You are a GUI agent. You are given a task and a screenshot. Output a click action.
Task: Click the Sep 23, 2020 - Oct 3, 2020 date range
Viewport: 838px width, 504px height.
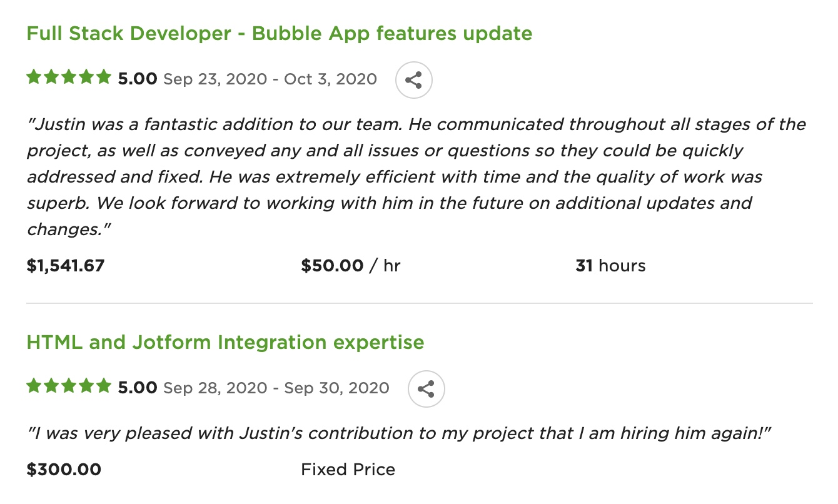click(270, 79)
